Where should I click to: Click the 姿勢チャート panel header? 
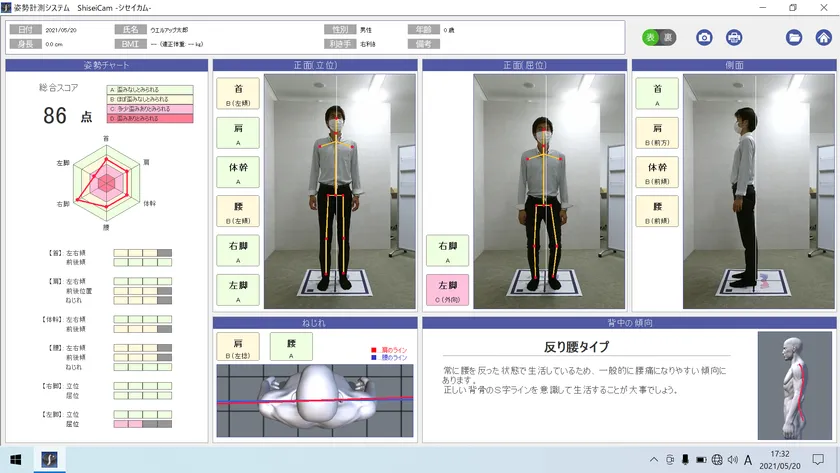(107, 65)
